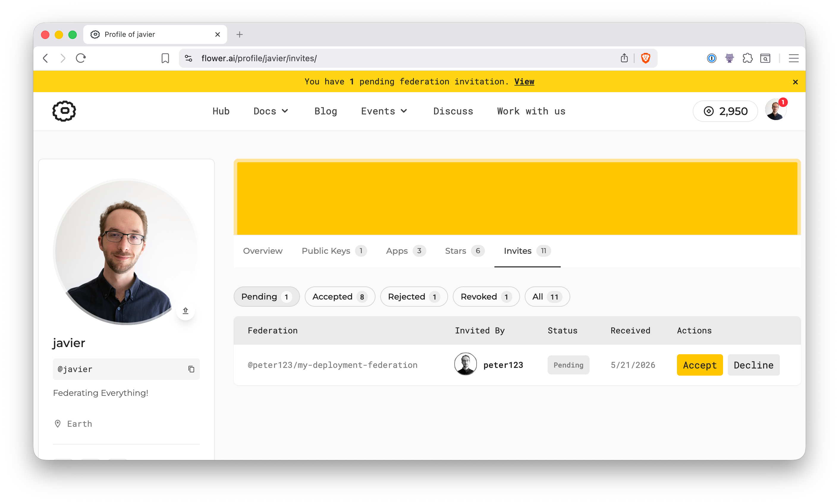Filter invites by Pending
Screen dimensions: 839x504
point(267,297)
